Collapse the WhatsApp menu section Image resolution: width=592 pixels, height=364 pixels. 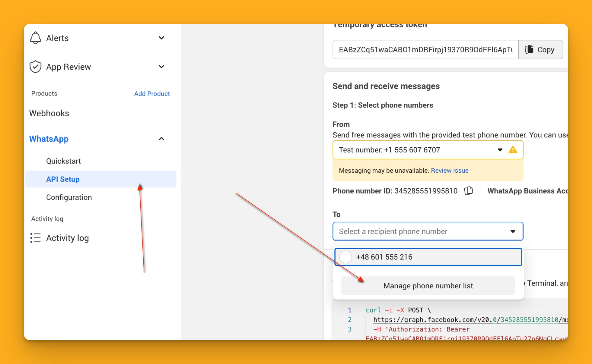[x=161, y=139]
